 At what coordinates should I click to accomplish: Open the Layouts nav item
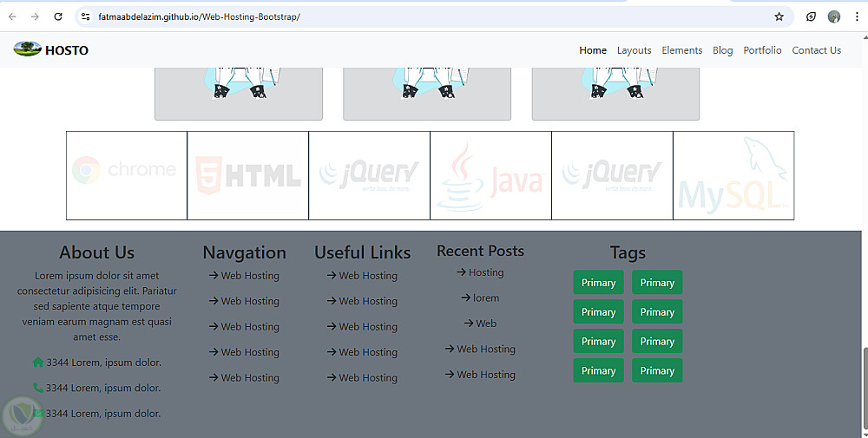(x=634, y=50)
